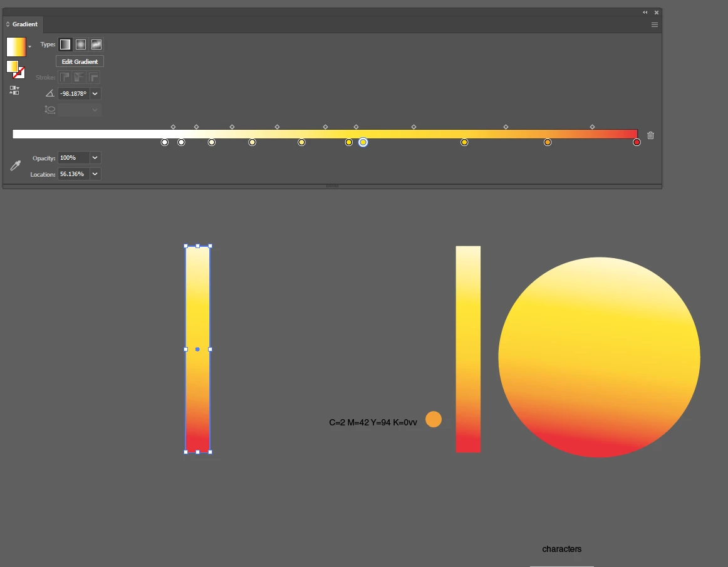The height and width of the screenshot is (567, 728).
Task: Click the Reverse Gradient icon
Action: coord(14,91)
